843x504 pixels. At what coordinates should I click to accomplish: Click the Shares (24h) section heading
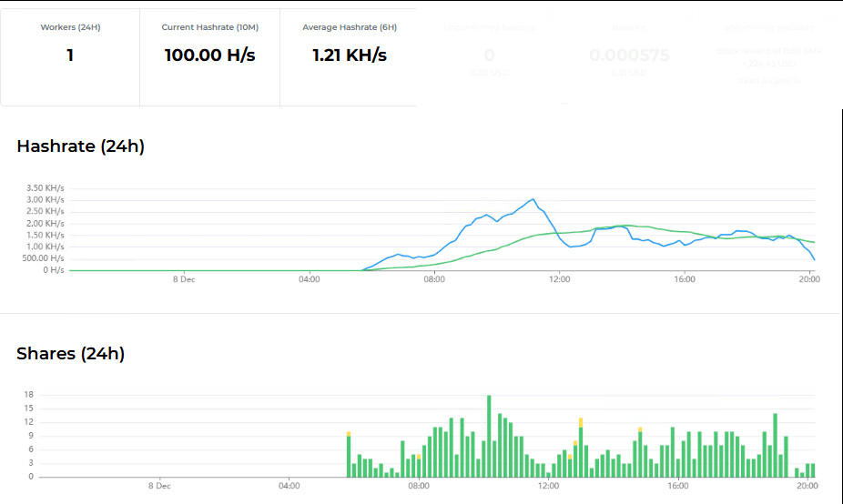click(x=70, y=354)
